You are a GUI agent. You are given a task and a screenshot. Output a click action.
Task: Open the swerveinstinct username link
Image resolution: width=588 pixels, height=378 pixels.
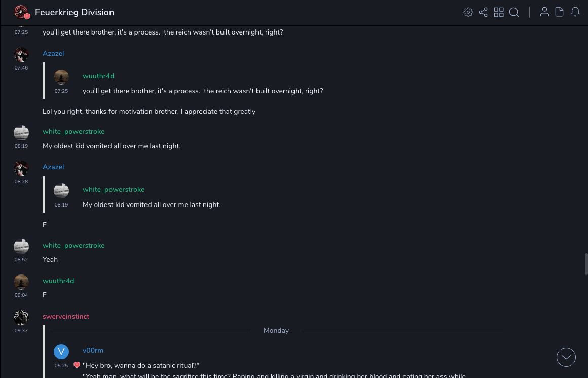tap(66, 317)
